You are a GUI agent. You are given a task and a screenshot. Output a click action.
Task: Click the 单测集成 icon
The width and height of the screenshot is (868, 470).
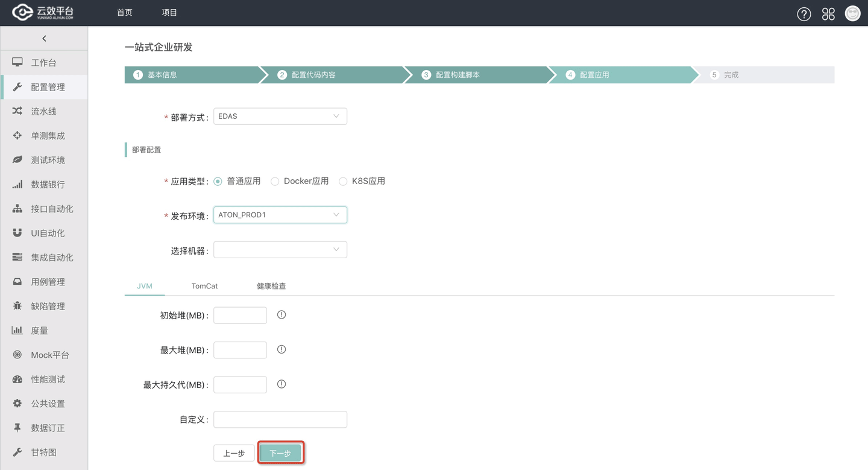click(x=17, y=136)
